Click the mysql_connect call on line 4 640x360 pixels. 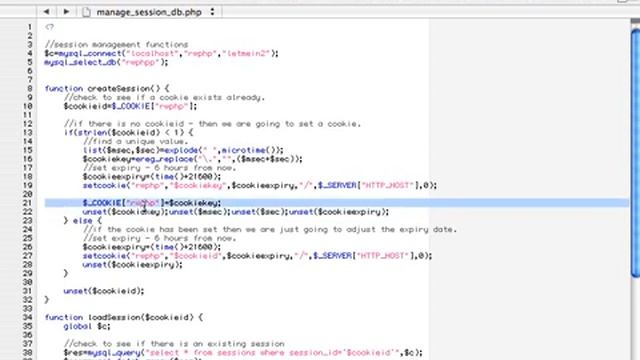(162, 53)
